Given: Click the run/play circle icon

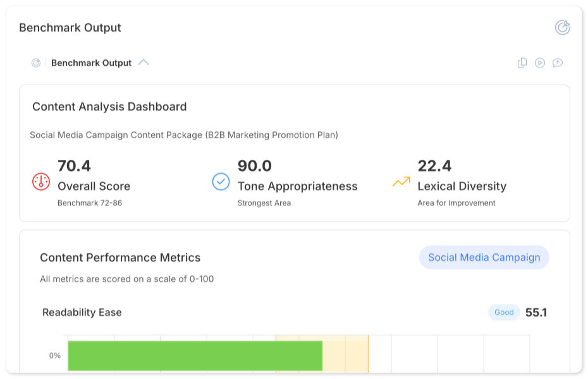Looking at the screenshot, I should tap(539, 63).
